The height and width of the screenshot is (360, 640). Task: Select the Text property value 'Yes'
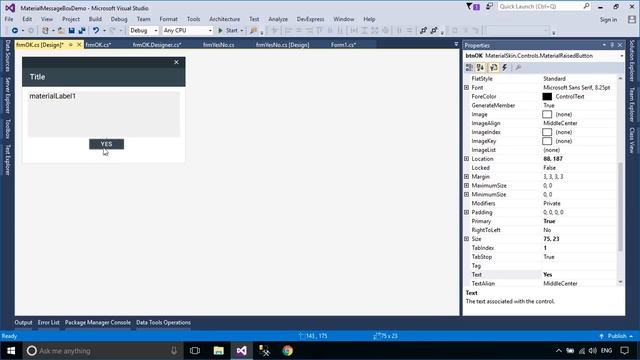(x=548, y=275)
